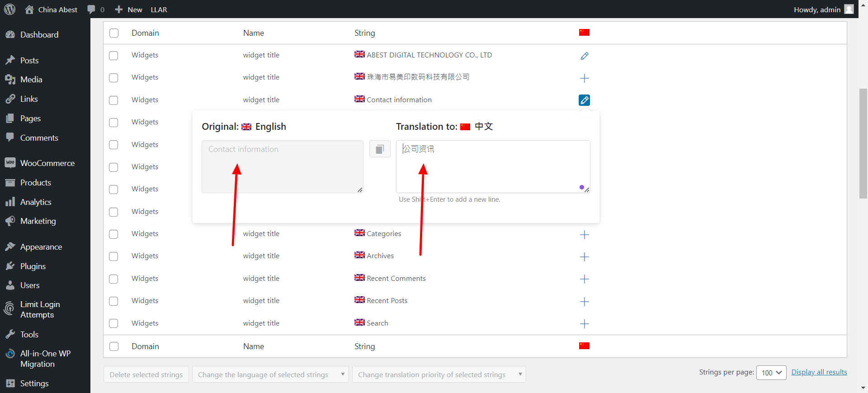868x393 pixels.
Task: Click Display all results link
Action: (819, 372)
